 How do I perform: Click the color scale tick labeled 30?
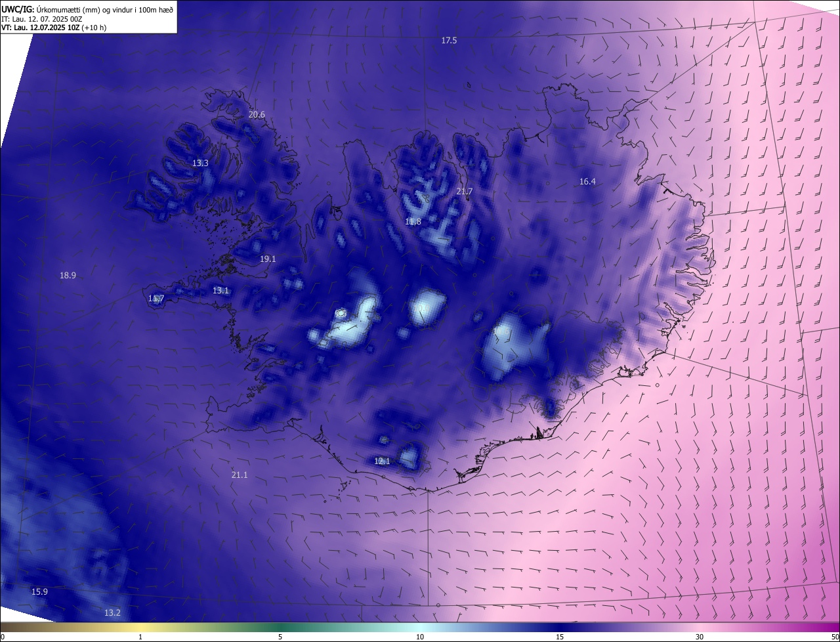click(x=700, y=637)
